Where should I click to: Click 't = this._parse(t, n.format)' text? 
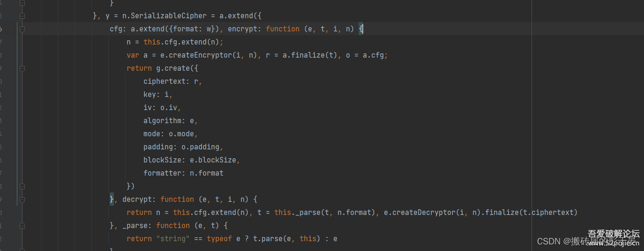(x=318, y=213)
